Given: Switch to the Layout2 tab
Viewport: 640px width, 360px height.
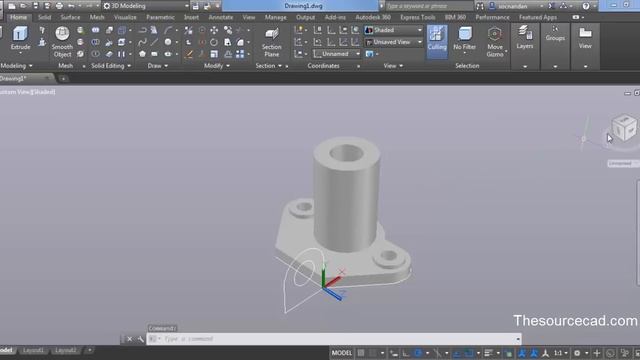Looking at the screenshot, I should pos(65,350).
